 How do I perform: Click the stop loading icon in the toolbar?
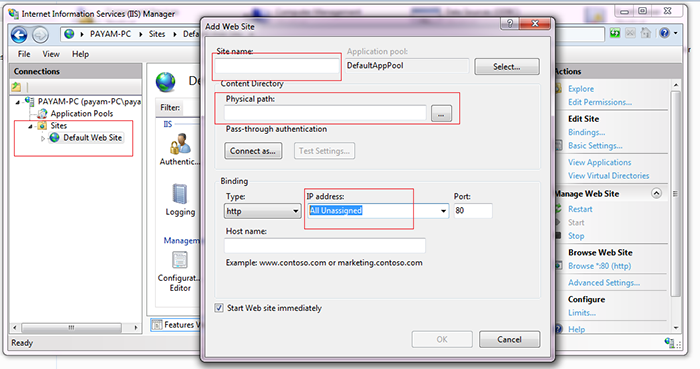630,33
